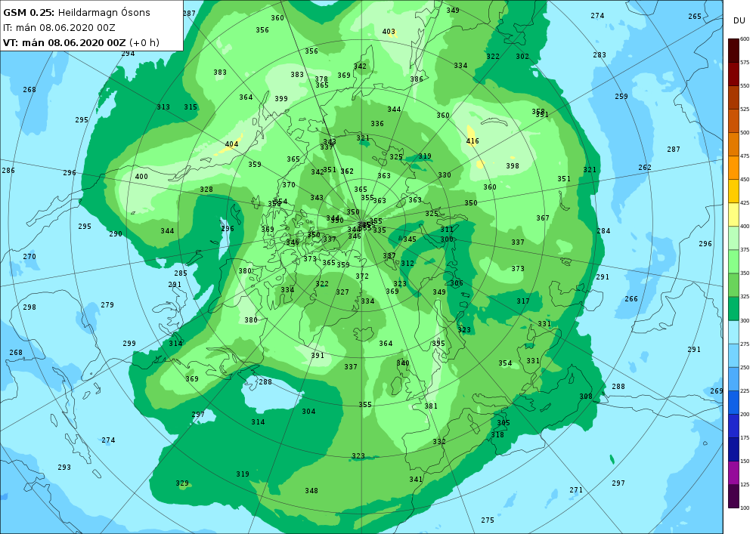The width and height of the screenshot is (756, 534).
Task: Click the "600" legend tick label
Action: pos(745,39)
